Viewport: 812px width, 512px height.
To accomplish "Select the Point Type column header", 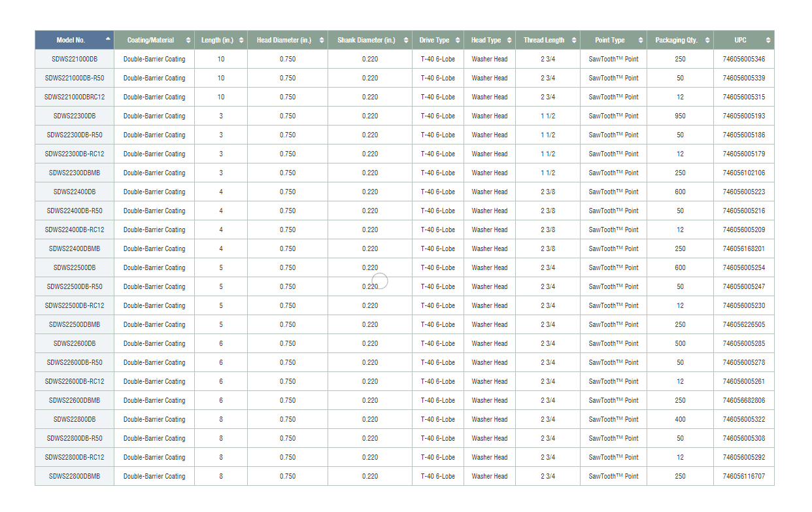I will pyautogui.click(x=609, y=40).
